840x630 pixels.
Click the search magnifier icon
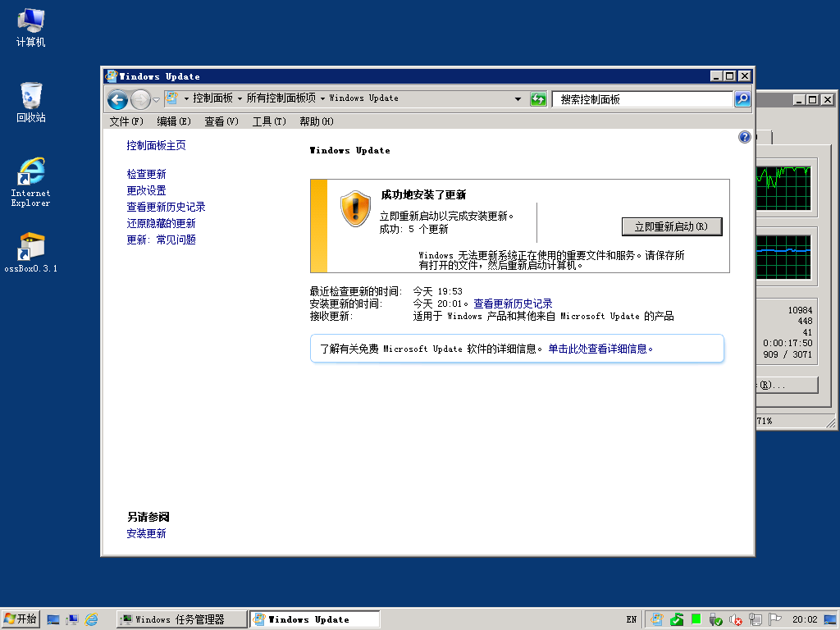click(x=742, y=99)
